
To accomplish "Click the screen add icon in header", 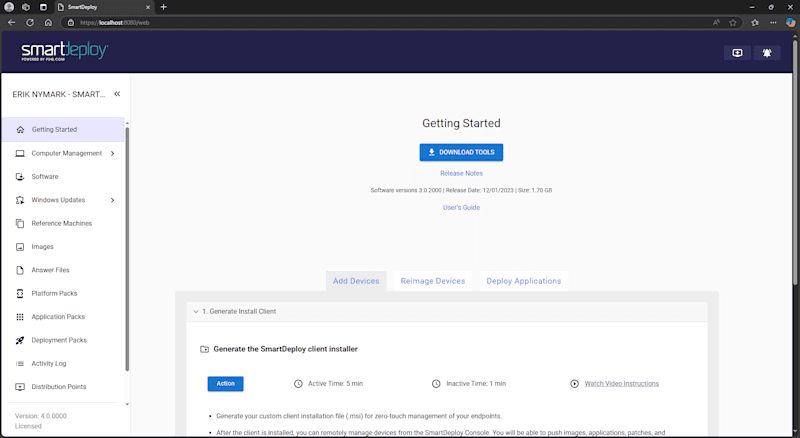I will pos(737,53).
